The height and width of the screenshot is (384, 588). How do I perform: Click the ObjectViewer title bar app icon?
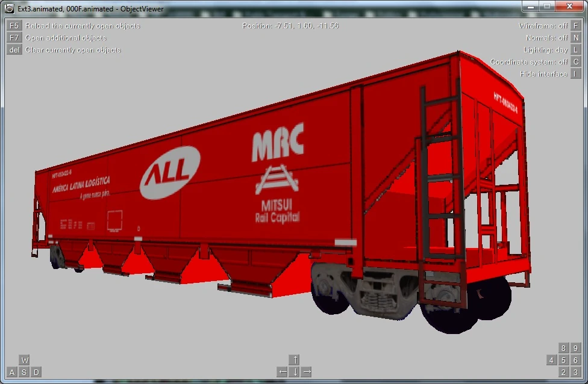[10, 8]
